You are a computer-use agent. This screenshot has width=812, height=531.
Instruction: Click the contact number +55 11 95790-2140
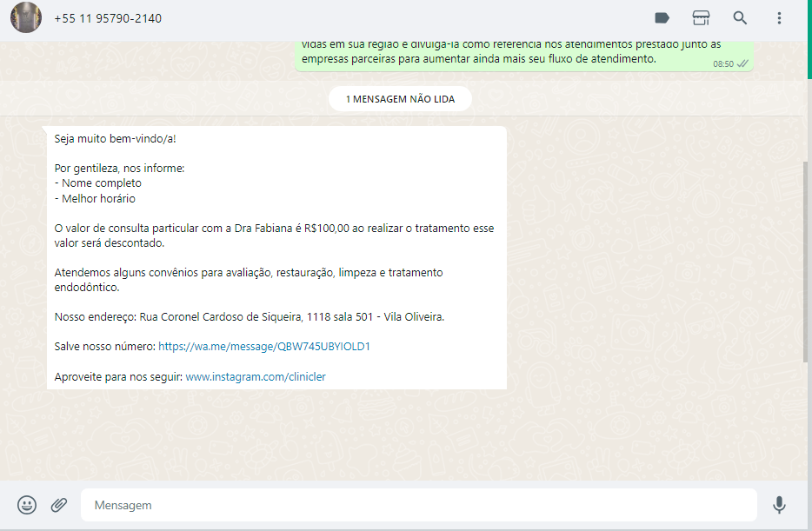[x=108, y=18]
